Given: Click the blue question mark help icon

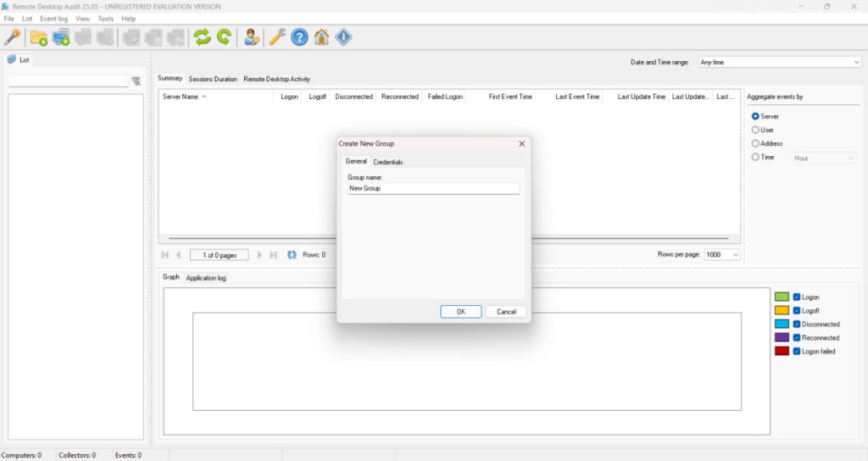Looking at the screenshot, I should coord(299,37).
